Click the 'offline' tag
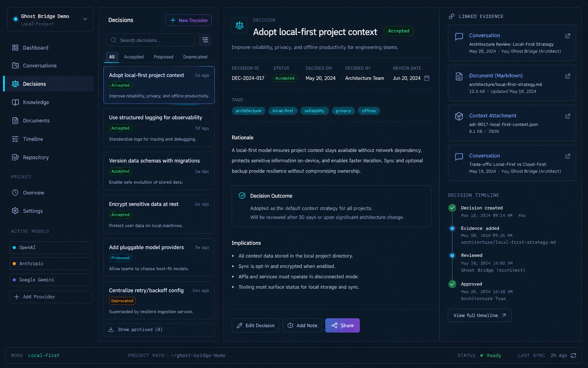 tap(369, 111)
